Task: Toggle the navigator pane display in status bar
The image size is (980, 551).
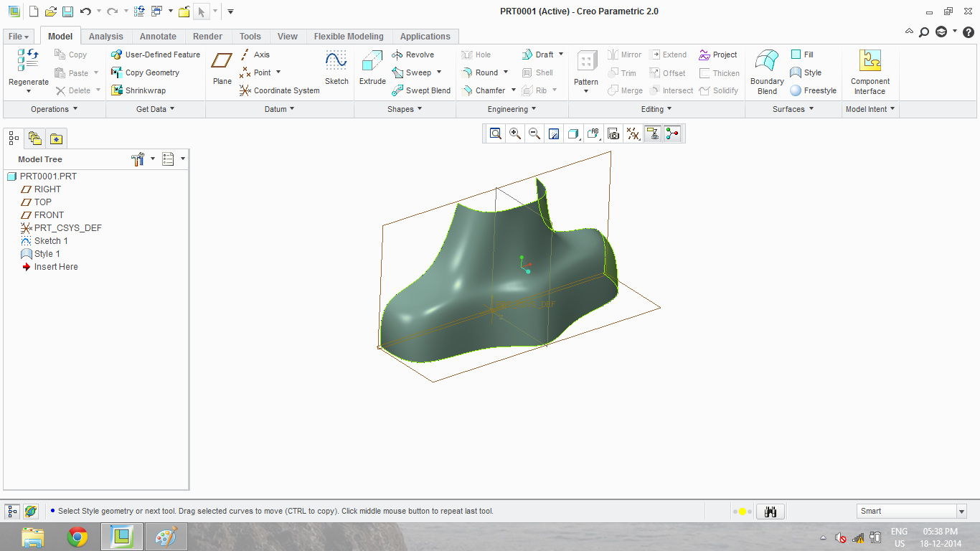Action: (12, 512)
